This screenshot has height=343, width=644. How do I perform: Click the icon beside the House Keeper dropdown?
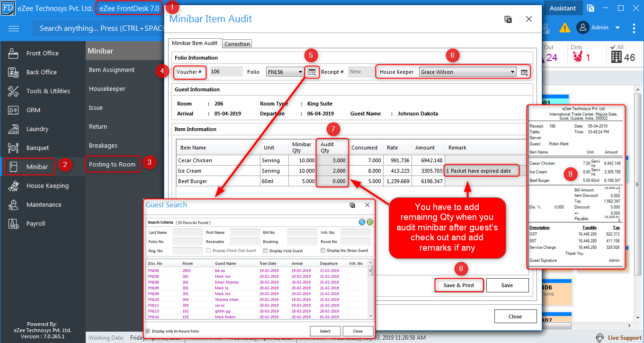pyautogui.click(x=524, y=72)
